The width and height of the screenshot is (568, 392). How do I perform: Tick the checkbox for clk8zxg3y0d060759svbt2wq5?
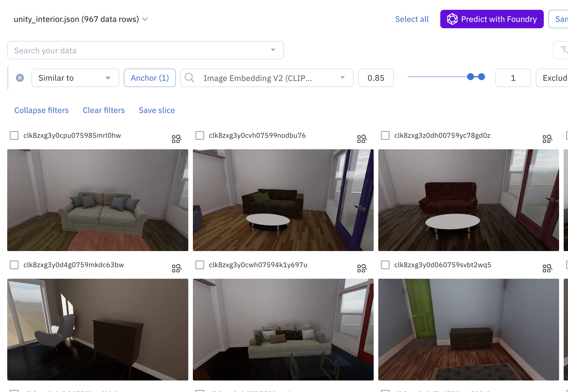385,265
